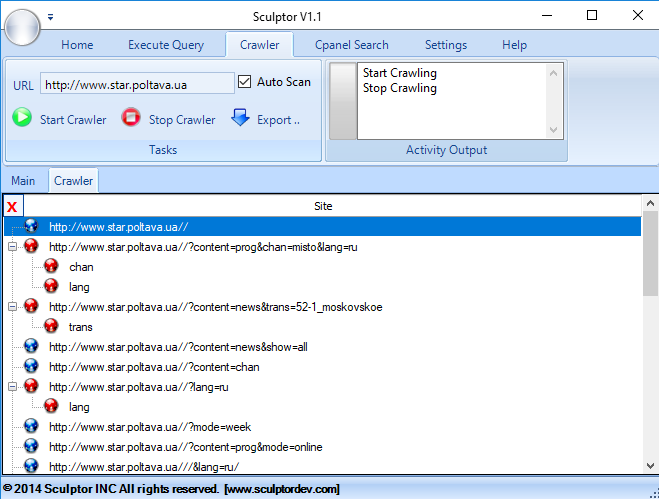Collapse the ?content=news&trans=52-1_moskovskoe node
Image resolution: width=659 pixels, height=499 pixels.
pyautogui.click(x=12, y=307)
